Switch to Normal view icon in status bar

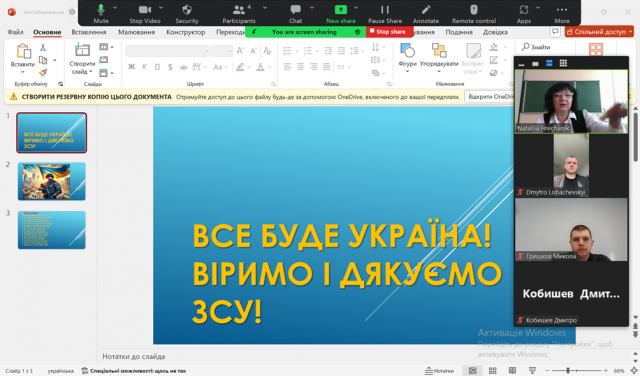click(473, 370)
